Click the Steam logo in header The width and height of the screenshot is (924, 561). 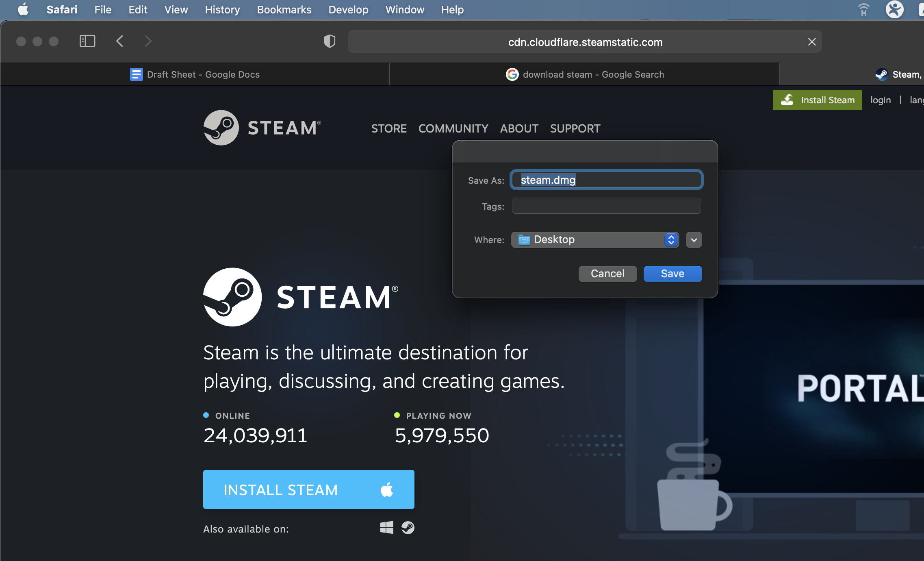(262, 128)
